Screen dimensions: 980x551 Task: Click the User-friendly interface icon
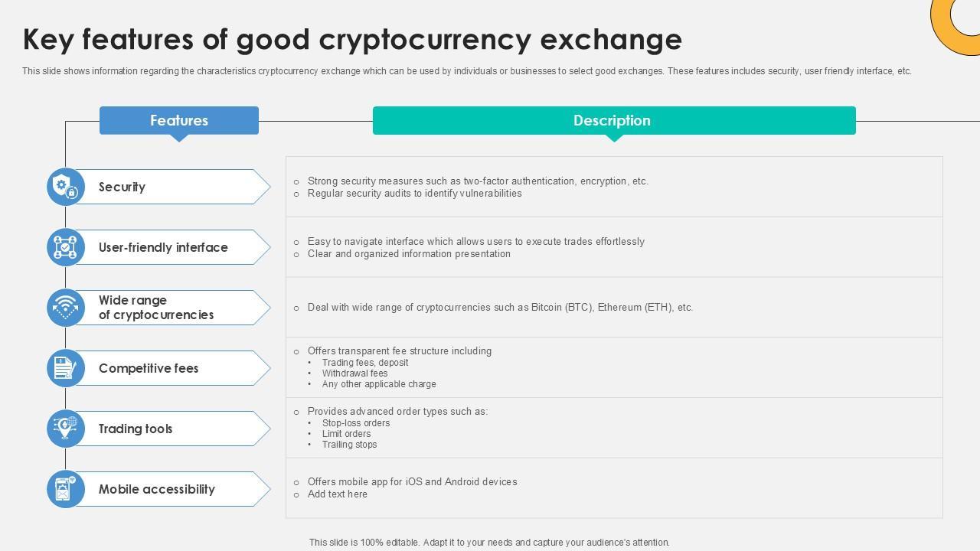pyautogui.click(x=65, y=247)
